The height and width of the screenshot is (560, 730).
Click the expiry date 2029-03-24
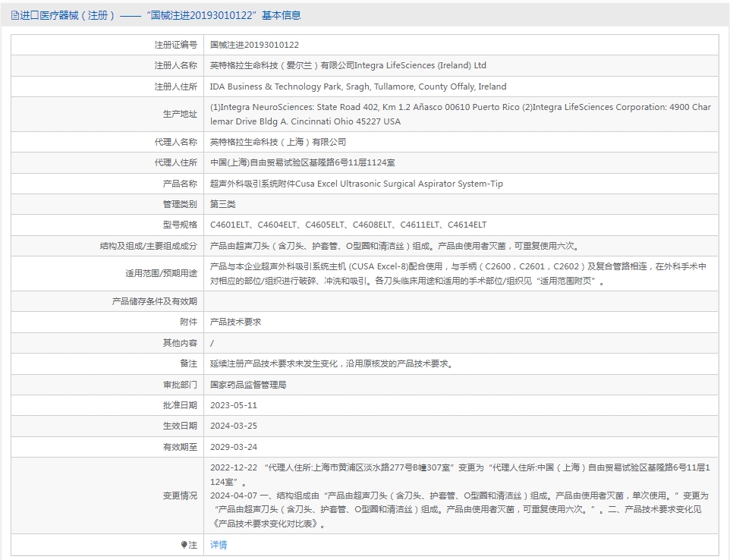[233, 447]
